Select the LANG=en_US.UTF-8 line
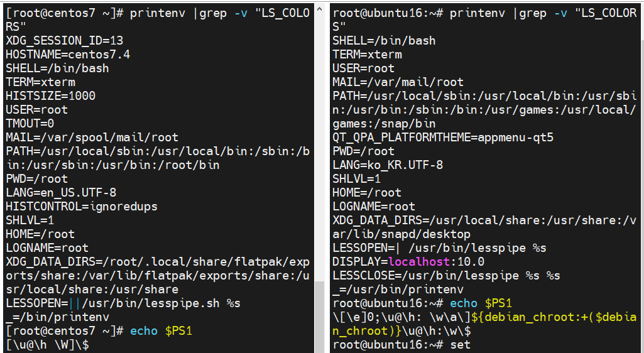644x353 pixels. click(x=61, y=192)
